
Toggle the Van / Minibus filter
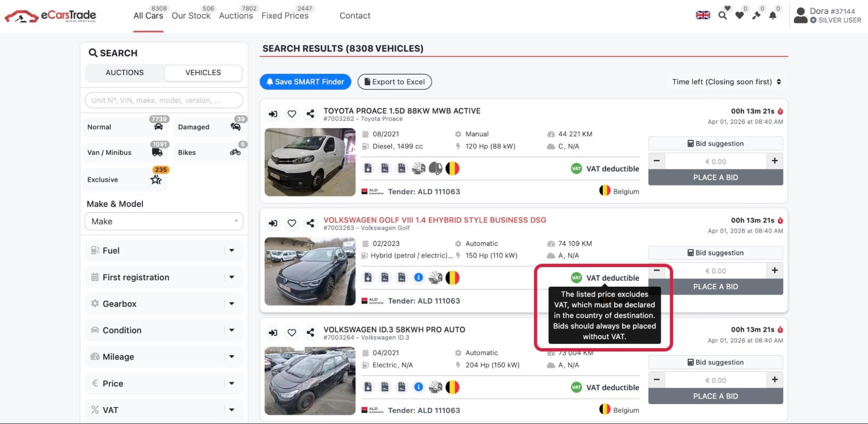[124, 152]
